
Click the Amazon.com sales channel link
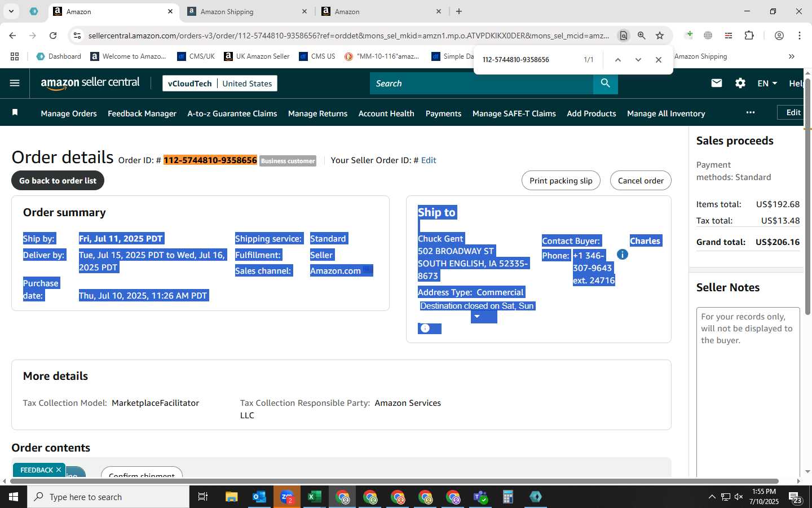click(x=336, y=271)
